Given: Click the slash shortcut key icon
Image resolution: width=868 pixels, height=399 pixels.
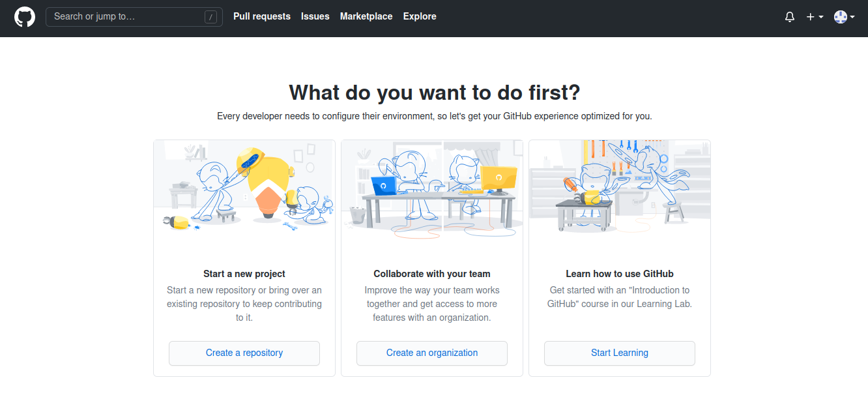Looking at the screenshot, I should [210, 17].
